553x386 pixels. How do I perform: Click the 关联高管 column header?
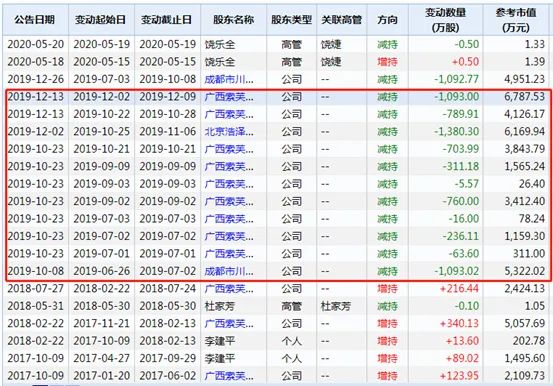[342, 20]
